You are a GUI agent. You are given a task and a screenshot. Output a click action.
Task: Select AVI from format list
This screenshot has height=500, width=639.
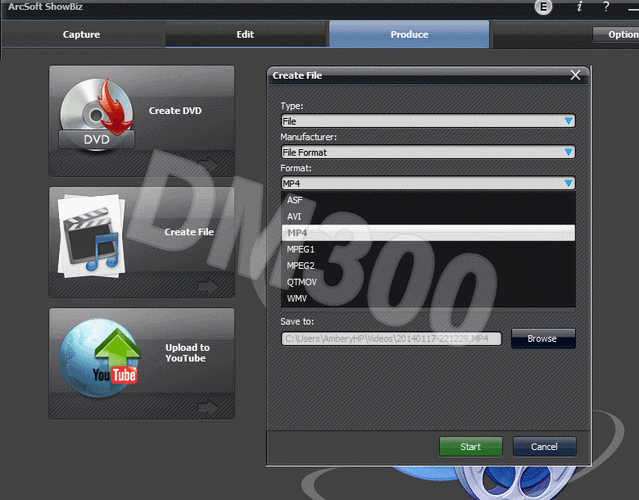coord(428,216)
